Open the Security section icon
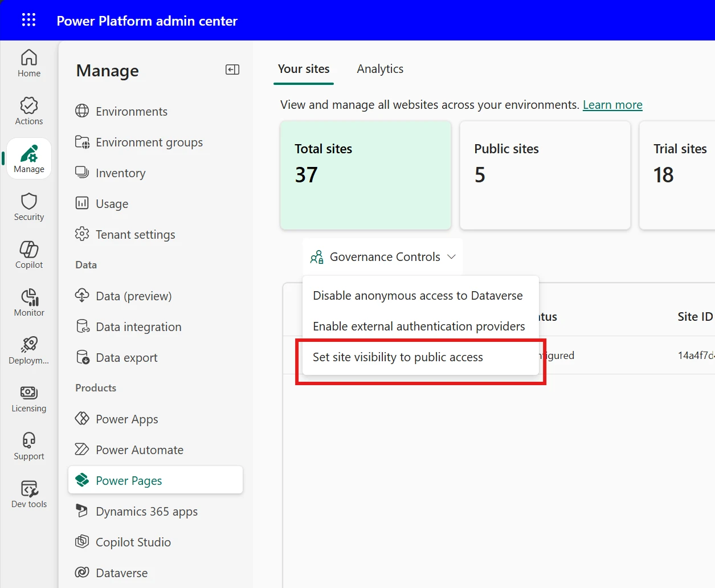This screenshot has width=715, height=588. 29,207
